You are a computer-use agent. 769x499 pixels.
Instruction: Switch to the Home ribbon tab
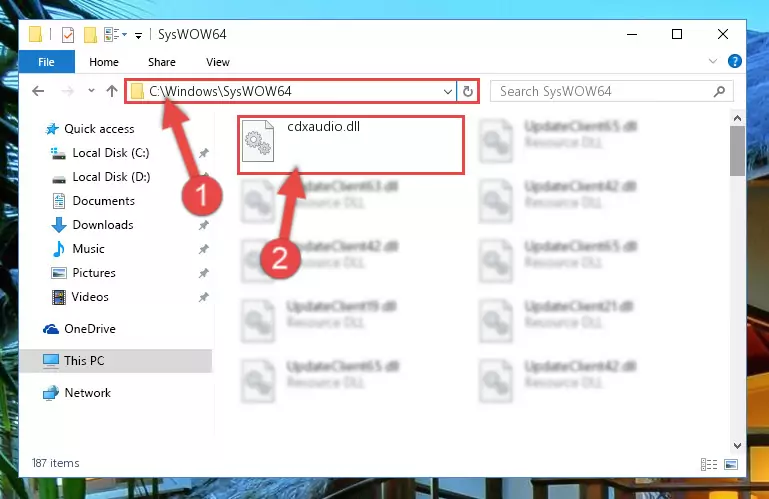[104, 62]
